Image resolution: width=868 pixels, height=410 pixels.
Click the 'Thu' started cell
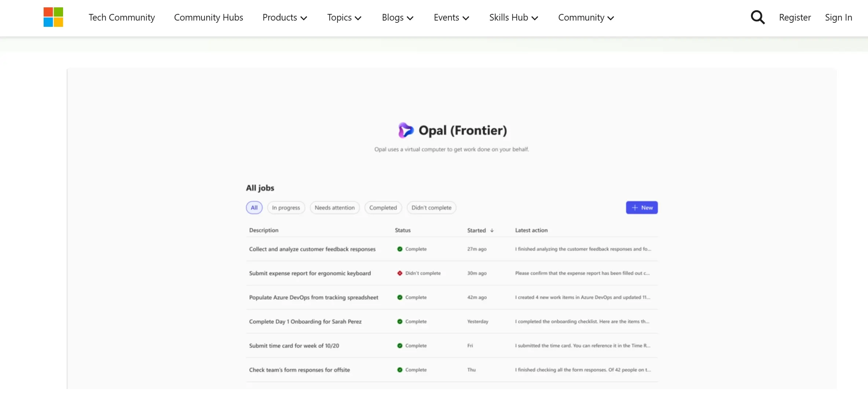[472, 370]
